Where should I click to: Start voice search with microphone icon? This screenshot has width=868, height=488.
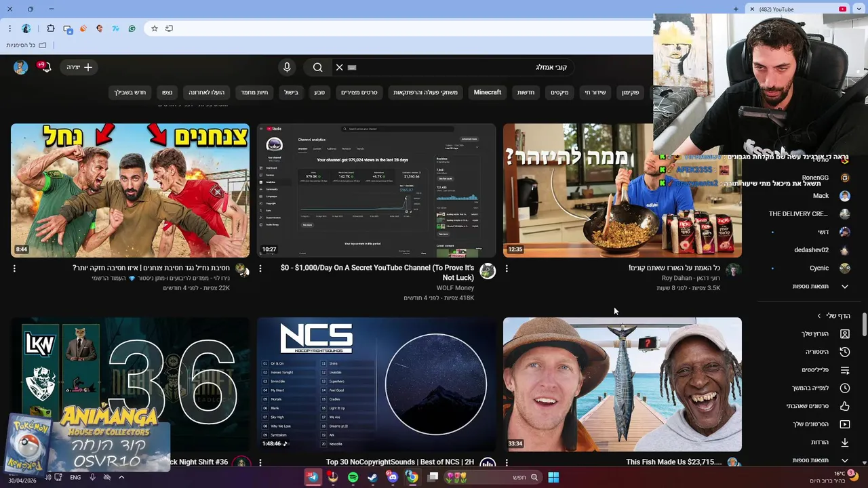(287, 67)
